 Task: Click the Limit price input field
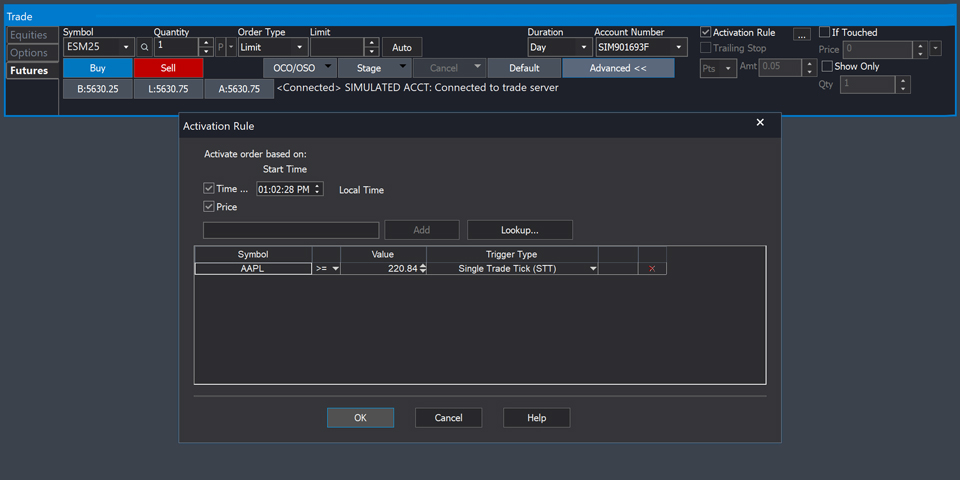[x=337, y=47]
